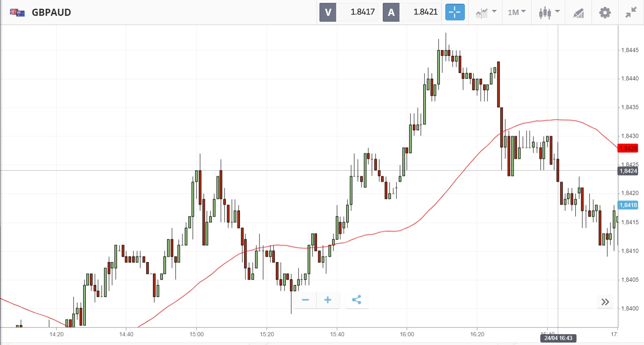644x345 pixels.
Task: Zoom in with the plus button
Action: pos(328,300)
